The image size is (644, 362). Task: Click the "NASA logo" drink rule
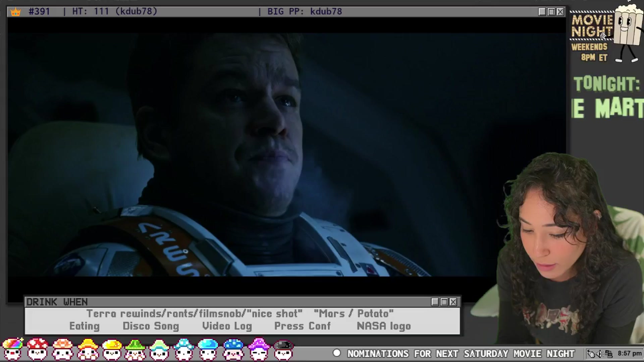(x=384, y=326)
